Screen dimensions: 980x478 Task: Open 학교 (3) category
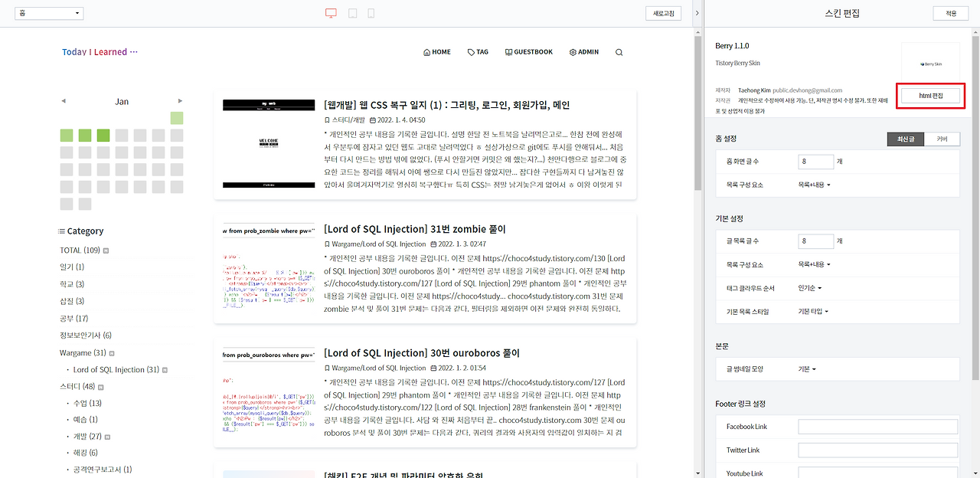[72, 284]
